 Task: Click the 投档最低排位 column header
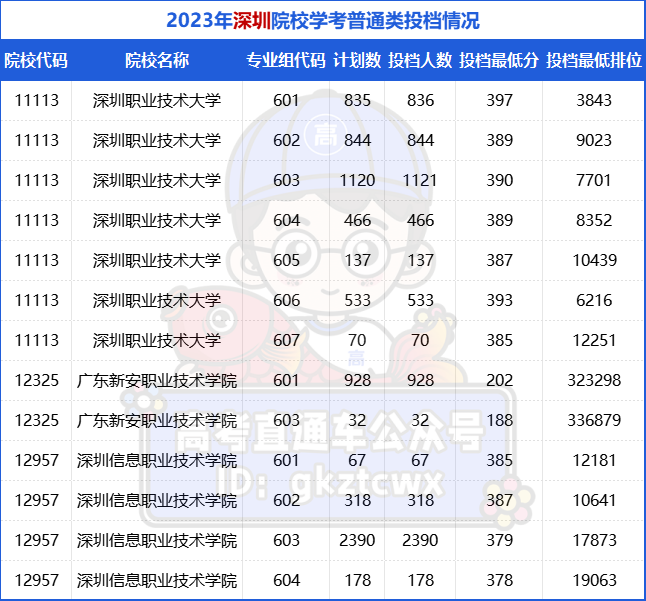point(594,60)
